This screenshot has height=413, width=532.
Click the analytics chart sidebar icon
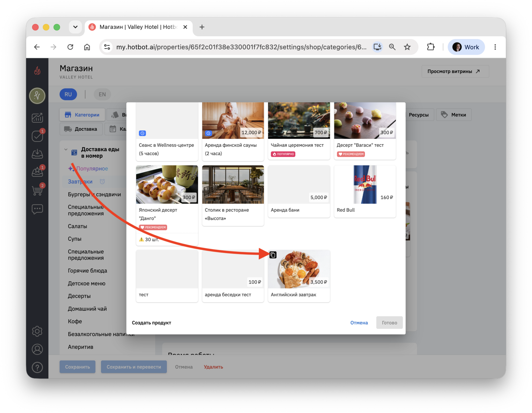(x=37, y=117)
